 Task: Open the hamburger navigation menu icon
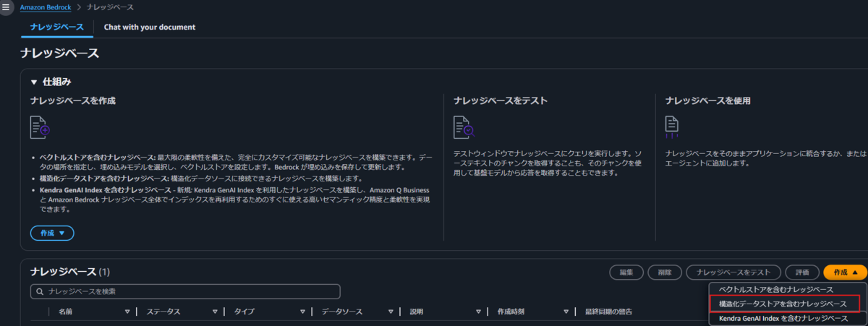coord(6,7)
